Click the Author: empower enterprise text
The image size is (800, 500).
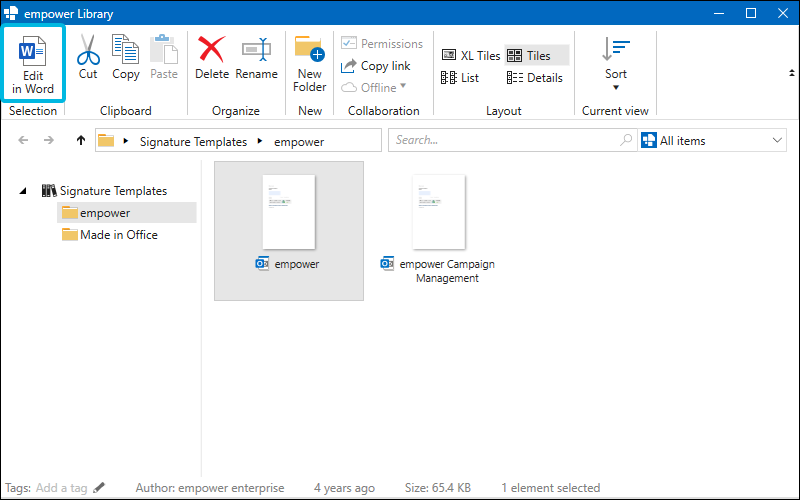(x=210, y=488)
